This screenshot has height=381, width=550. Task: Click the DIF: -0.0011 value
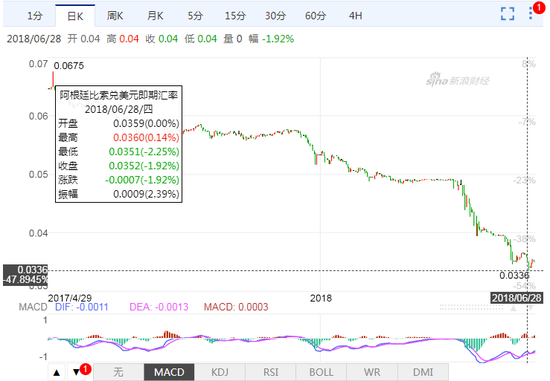point(82,307)
